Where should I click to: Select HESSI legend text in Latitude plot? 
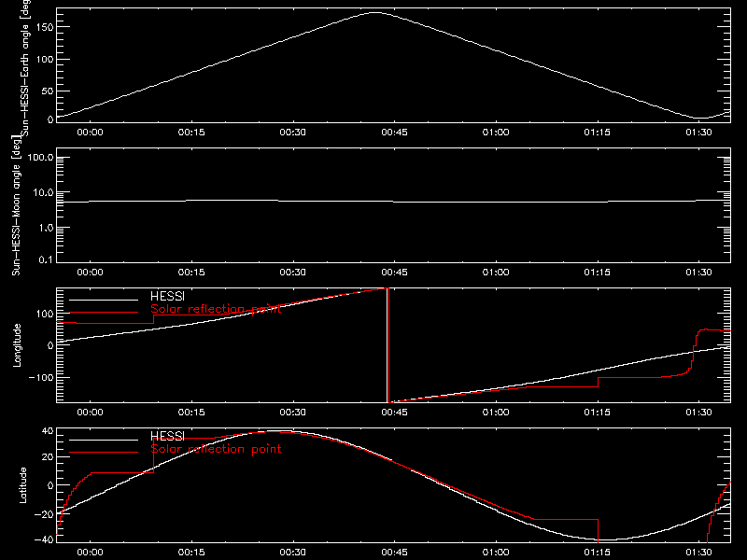click(x=167, y=436)
